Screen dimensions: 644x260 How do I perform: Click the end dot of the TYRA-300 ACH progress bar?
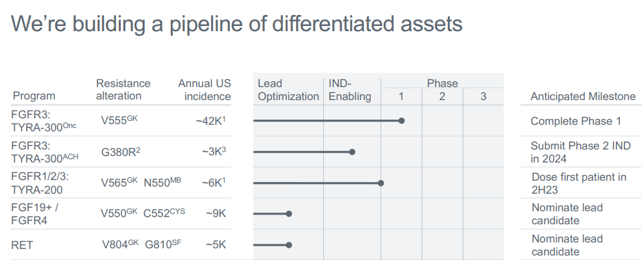pos(353,152)
